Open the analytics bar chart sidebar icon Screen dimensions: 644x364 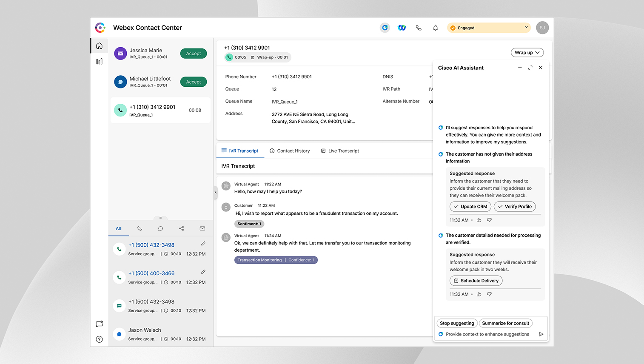(99, 61)
